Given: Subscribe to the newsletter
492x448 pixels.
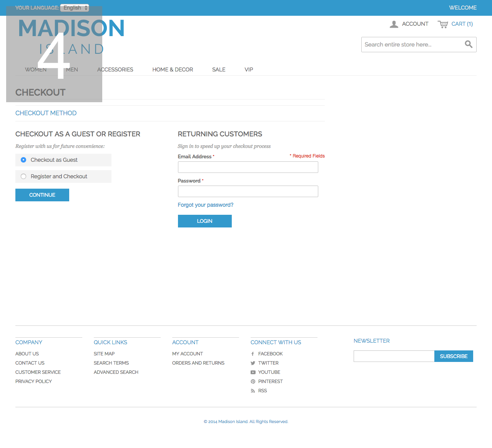Looking at the screenshot, I should [454, 356].
